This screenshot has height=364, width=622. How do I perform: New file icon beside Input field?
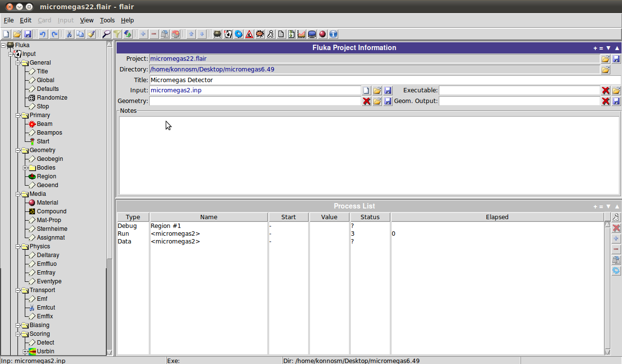point(366,90)
